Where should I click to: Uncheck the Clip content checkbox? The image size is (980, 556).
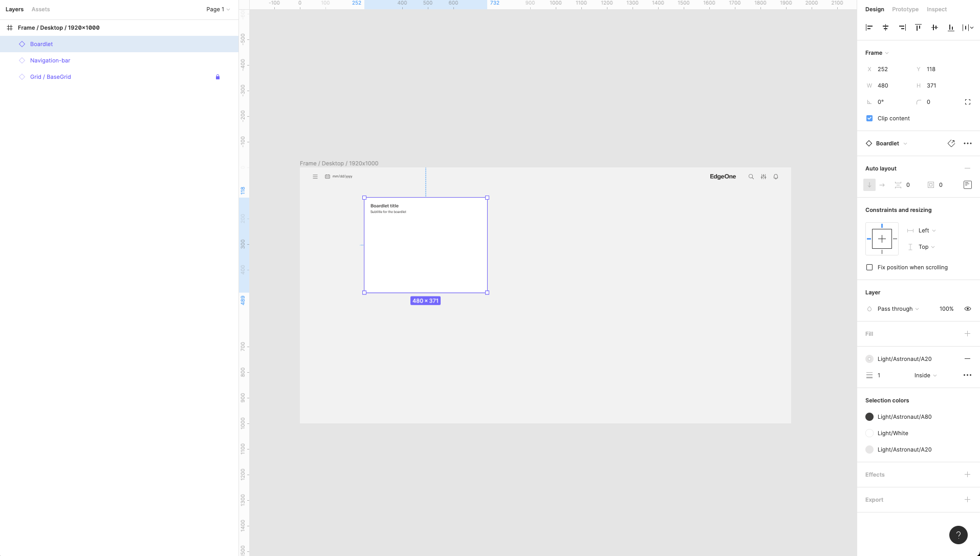pos(869,118)
